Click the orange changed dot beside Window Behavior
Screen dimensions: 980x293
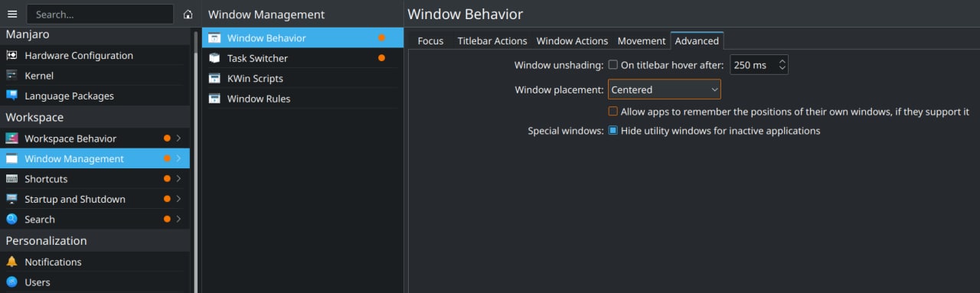coord(381,37)
